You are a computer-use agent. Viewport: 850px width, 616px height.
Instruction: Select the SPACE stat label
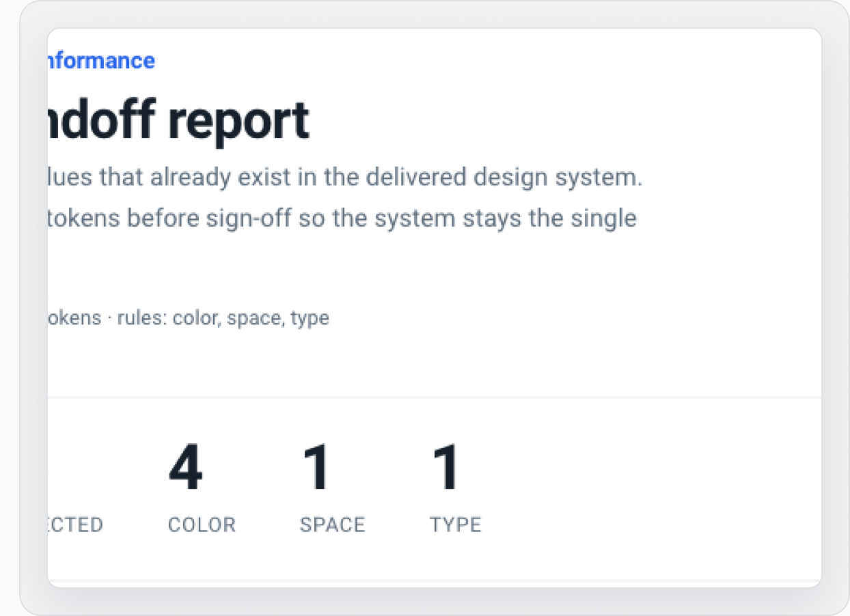pyautogui.click(x=332, y=524)
